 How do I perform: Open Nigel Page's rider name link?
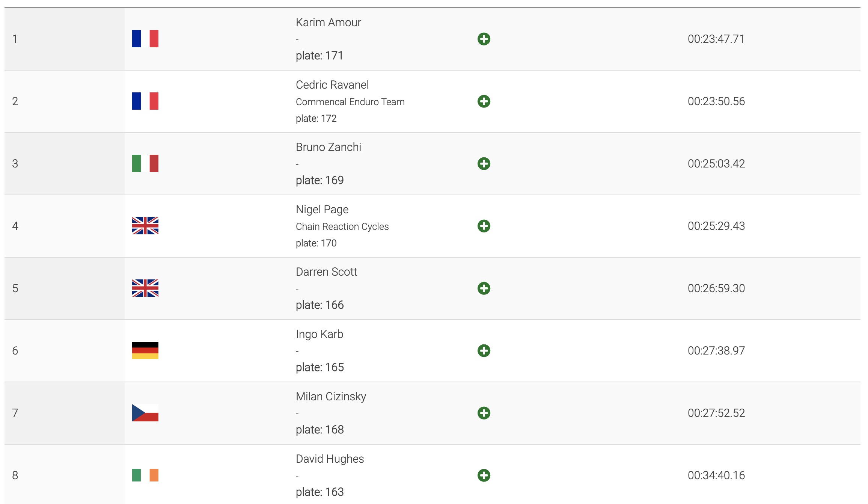pos(322,210)
